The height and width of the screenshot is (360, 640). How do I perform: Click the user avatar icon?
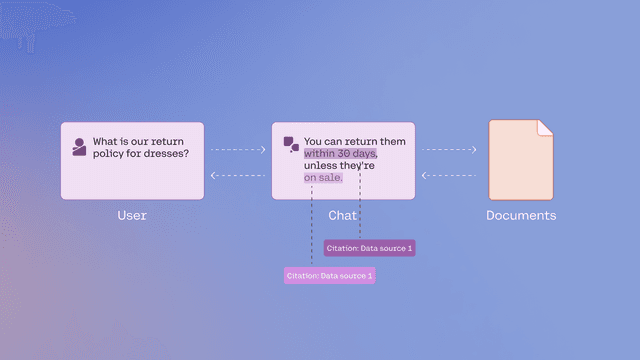click(x=79, y=147)
